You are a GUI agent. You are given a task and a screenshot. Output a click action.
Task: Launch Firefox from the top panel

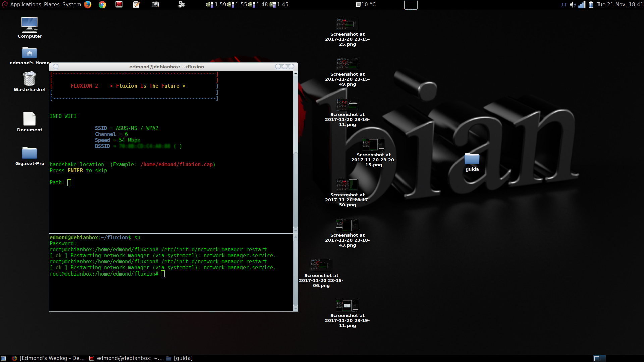coord(88,5)
